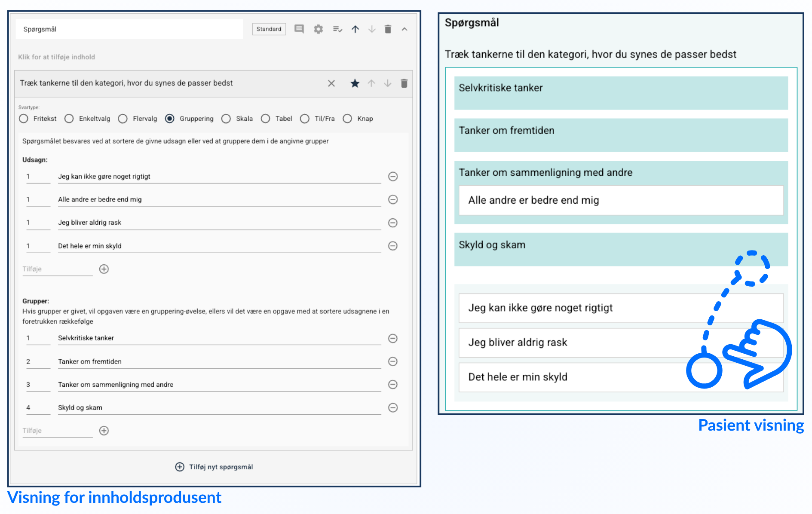Remove the statement 'Jeg kan ikke gøre noget rigtigt'
The height and width of the screenshot is (514, 812).
pos(393,177)
